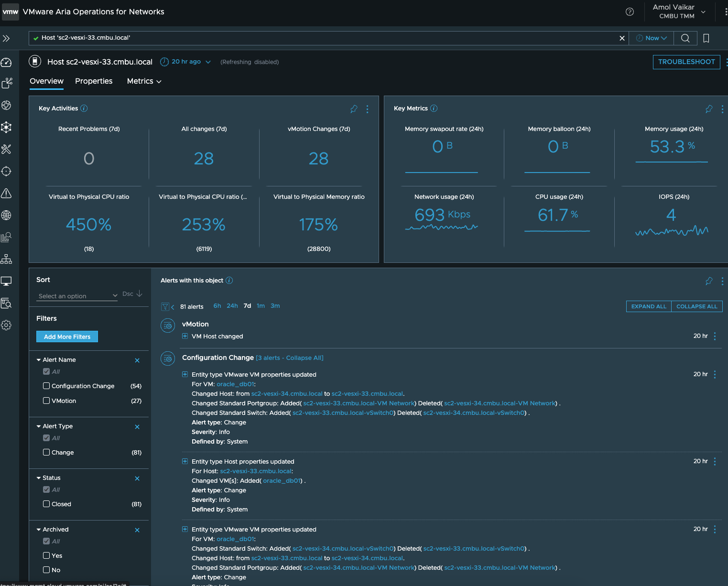The width and height of the screenshot is (728, 586).
Task: Expand the left navigation double-chevron
Action: [6, 38]
